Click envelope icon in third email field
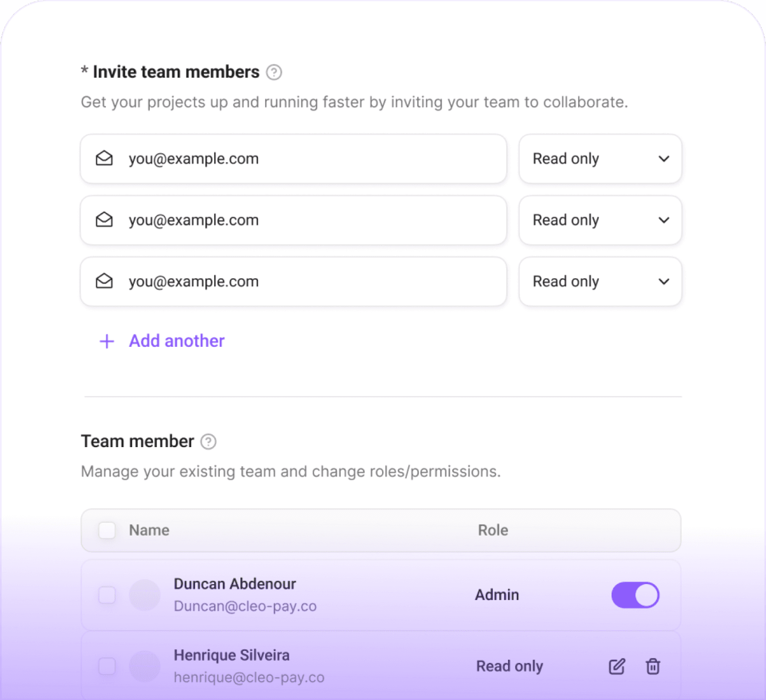 coord(104,281)
